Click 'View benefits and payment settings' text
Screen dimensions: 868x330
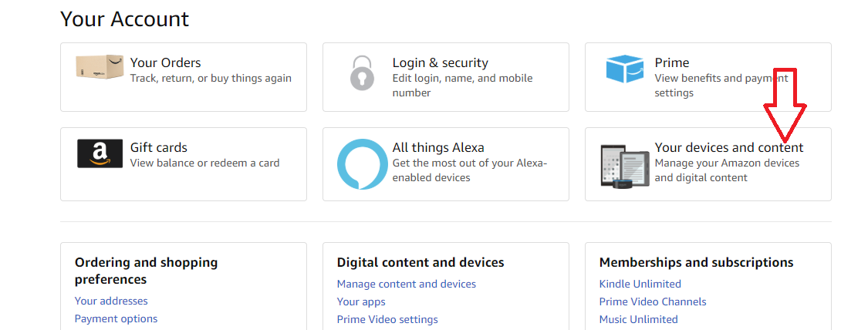721,86
